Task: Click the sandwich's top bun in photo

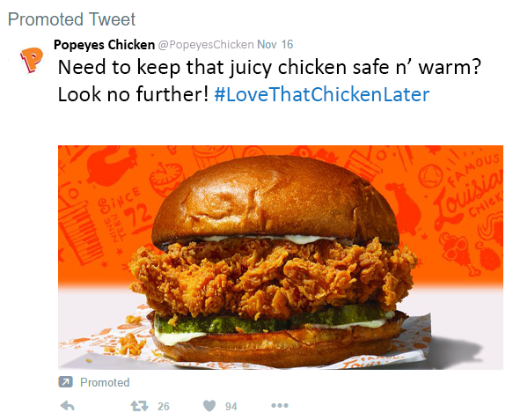Action: pyautogui.click(x=275, y=201)
